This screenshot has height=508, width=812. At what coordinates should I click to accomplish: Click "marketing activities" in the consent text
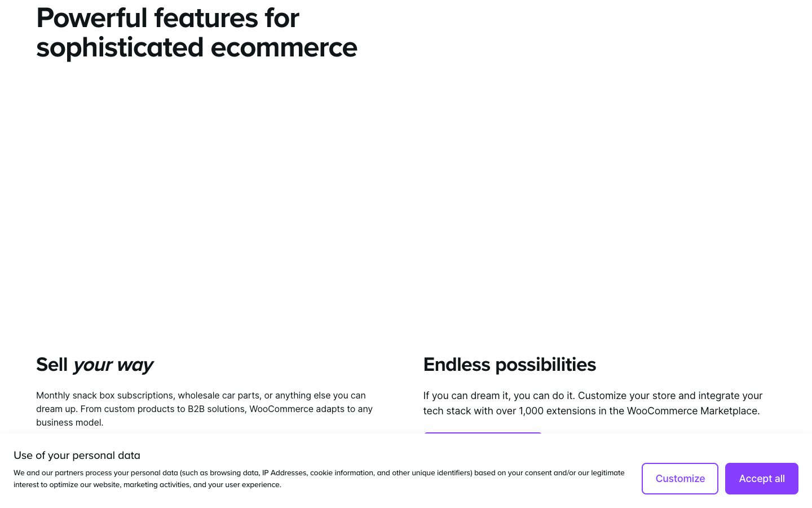point(156,485)
